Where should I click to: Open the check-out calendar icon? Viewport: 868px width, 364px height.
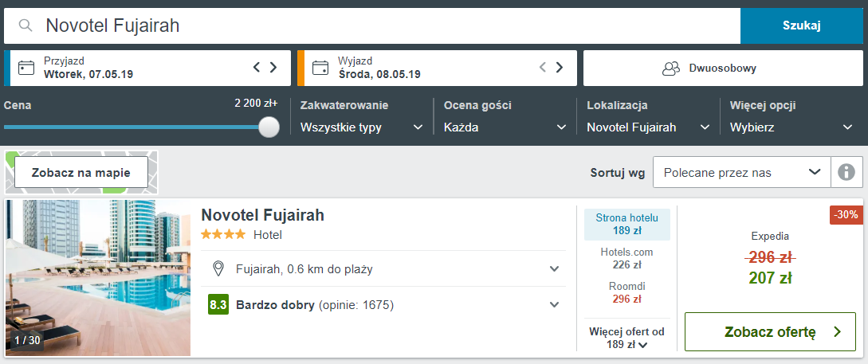click(x=320, y=68)
